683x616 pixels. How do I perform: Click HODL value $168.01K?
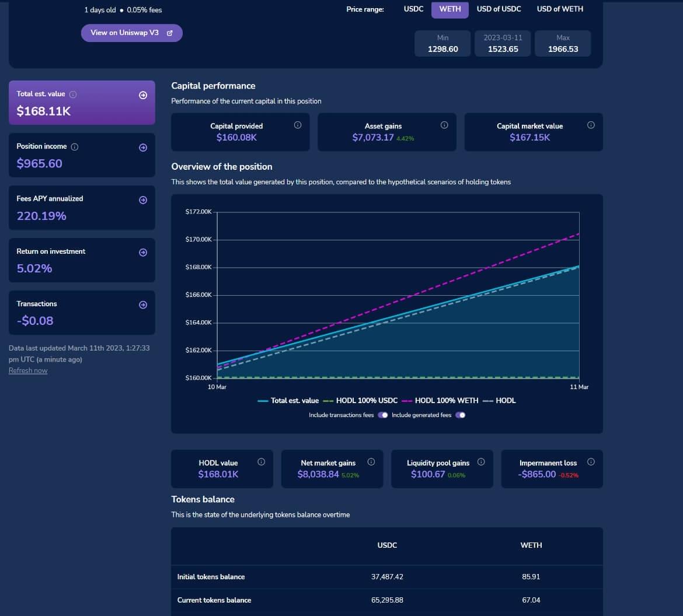pyautogui.click(x=218, y=474)
